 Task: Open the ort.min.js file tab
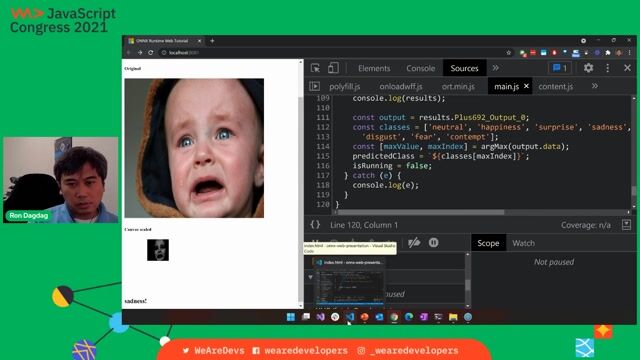[x=458, y=87]
